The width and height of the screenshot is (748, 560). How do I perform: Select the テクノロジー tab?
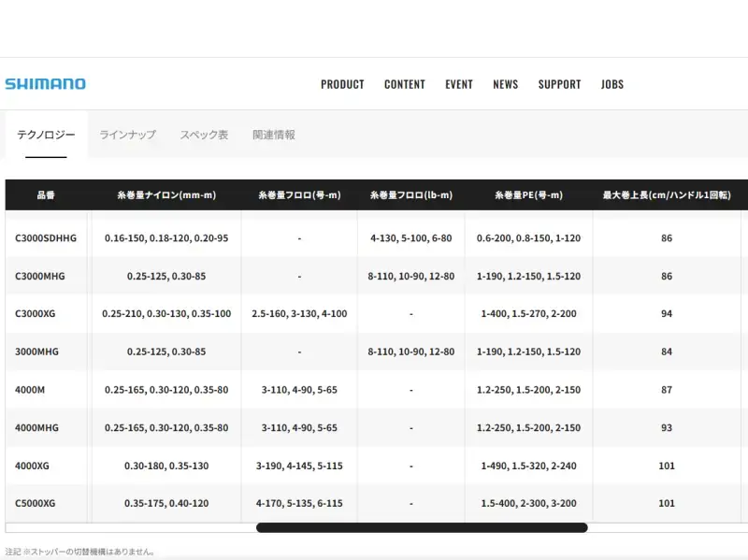tap(46, 135)
